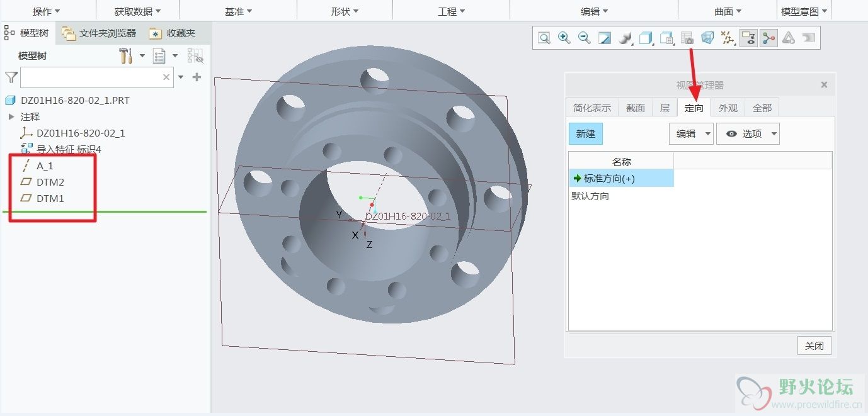Image resolution: width=868 pixels, height=416 pixels.
Task: Select the DTM2 datum plane
Action: coord(42,182)
